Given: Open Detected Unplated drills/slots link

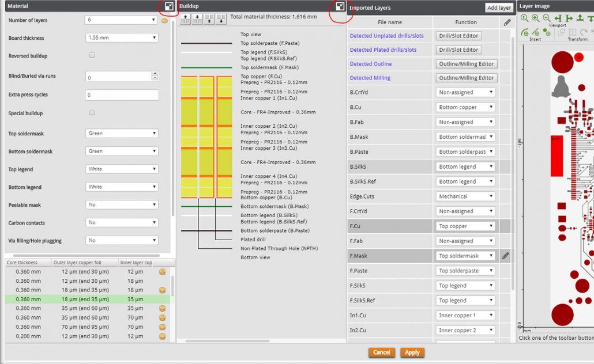Looking at the screenshot, I should click(x=386, y=36).
